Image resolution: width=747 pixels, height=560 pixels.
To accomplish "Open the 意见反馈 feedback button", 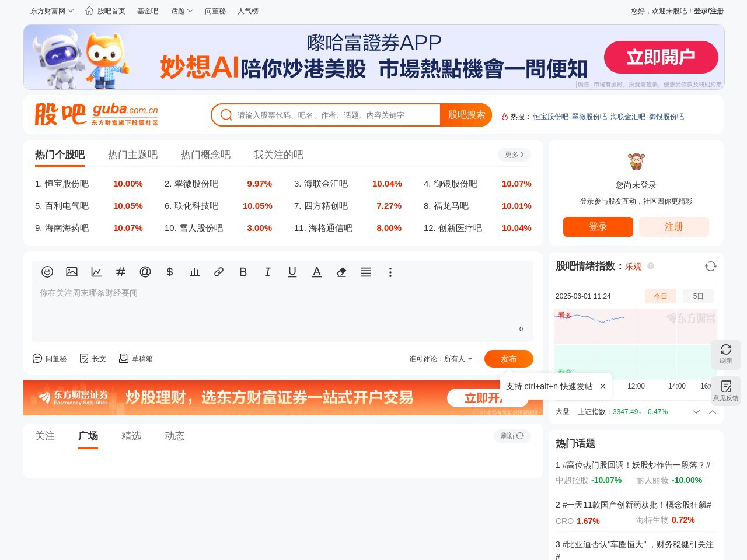I will click(x=726, y=391).
